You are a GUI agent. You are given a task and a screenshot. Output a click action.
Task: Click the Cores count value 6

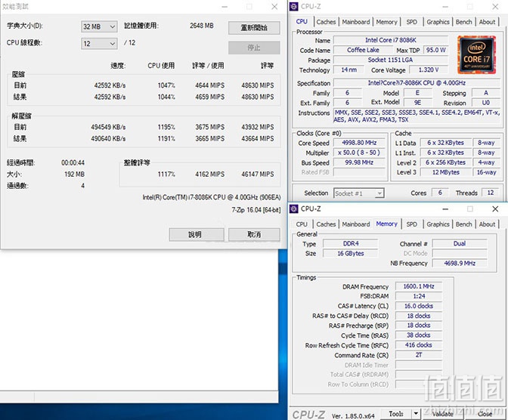(440, 193)
